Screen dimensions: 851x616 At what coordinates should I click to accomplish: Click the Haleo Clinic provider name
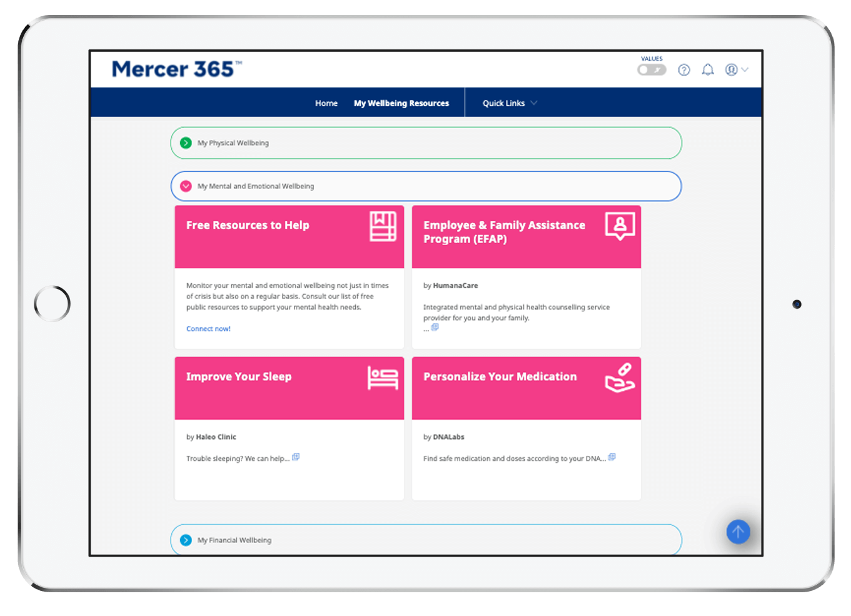tap(216, 437)
